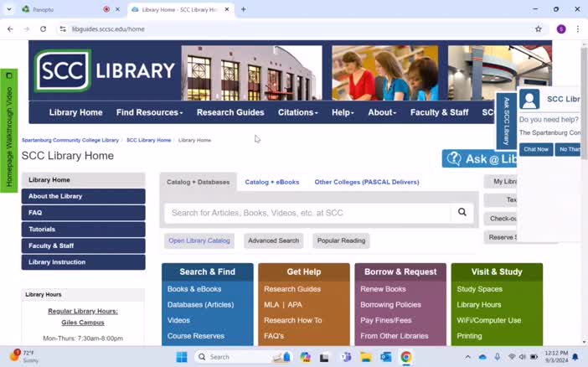Open Library Instruction in sidebar
This screenshot has height=367, width=588.
tap(83, 262)
